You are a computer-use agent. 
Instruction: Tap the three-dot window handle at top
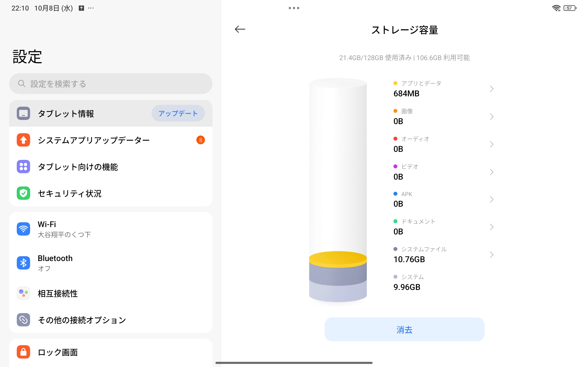click(294, 8)
